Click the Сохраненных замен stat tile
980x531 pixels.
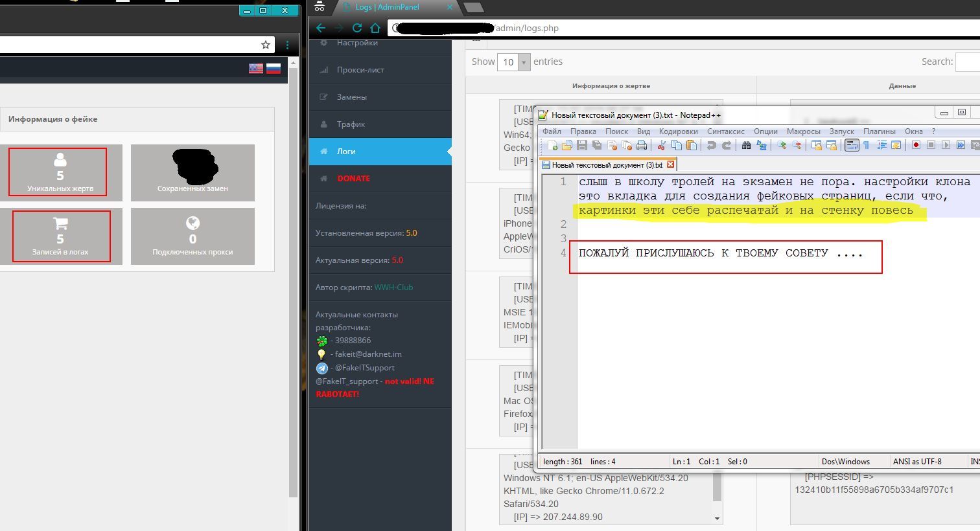(192, 172)
